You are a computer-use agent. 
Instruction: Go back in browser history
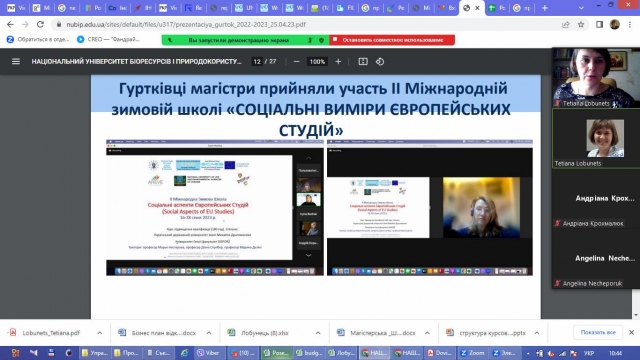[x=10, y=24]
